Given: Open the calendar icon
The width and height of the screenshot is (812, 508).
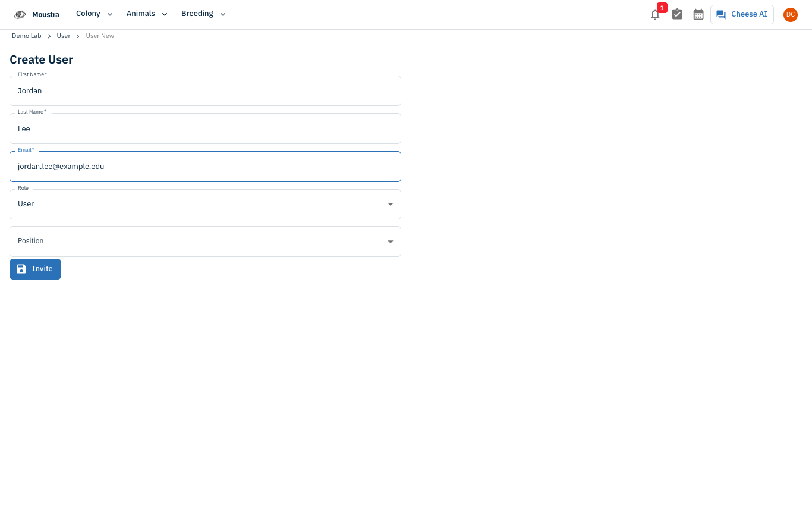Looking at the screenshot, I should click(x=698, y=14).
